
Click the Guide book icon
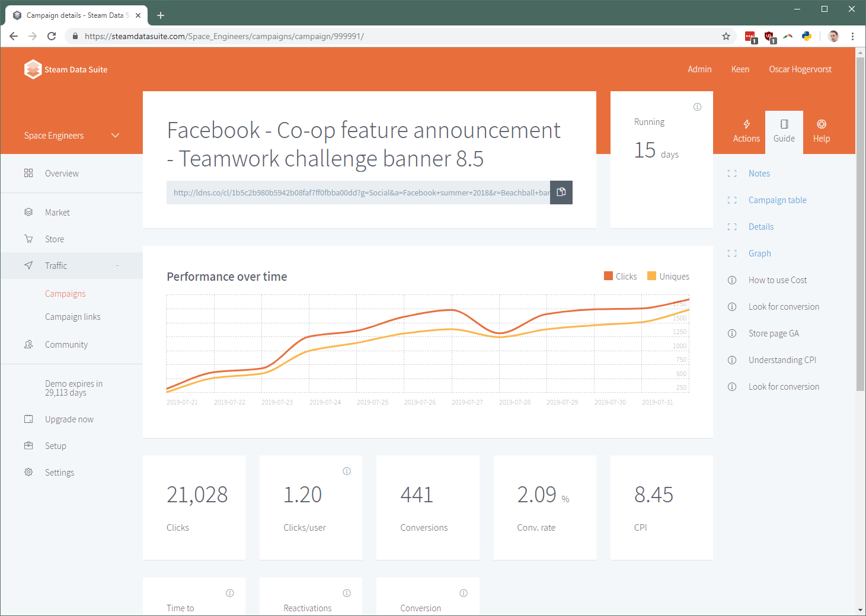point(784,124)
